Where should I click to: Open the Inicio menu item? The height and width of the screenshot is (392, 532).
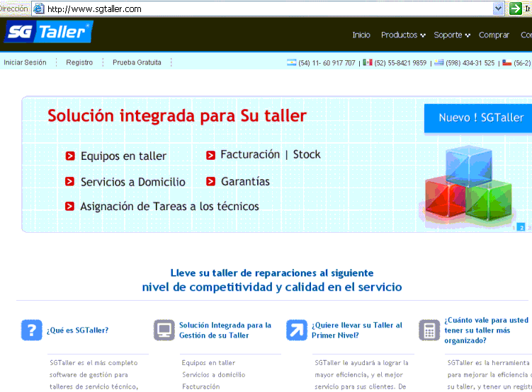click(361, 35)
